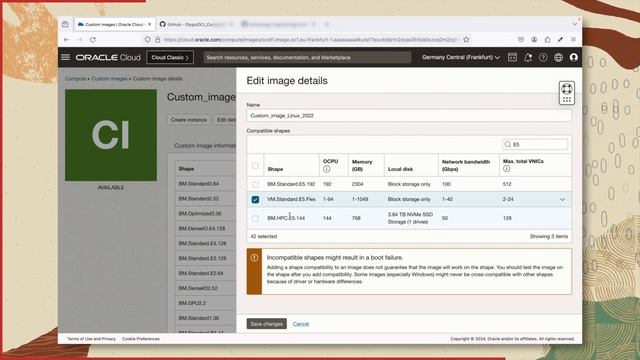Image resolution: width=640 pixels, height=360 pixels.
Task: Open the announcements bell icon
Action: [x=528, y=58]
